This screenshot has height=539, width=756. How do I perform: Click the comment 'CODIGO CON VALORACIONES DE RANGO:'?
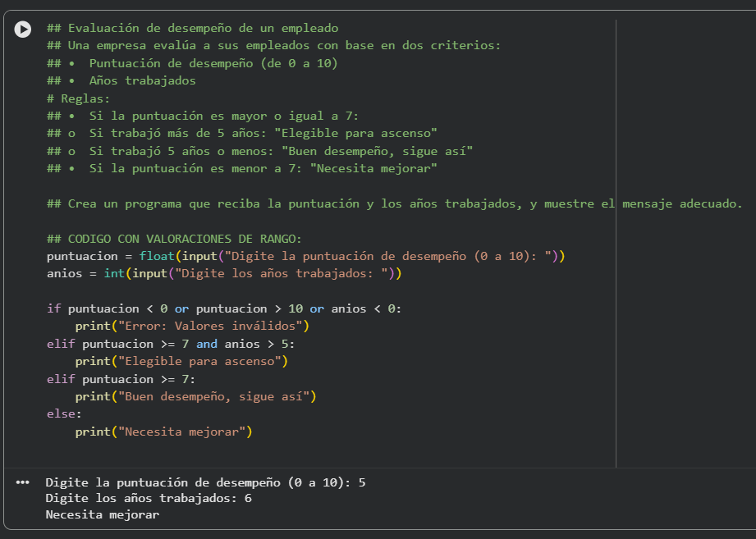point(174,239)
